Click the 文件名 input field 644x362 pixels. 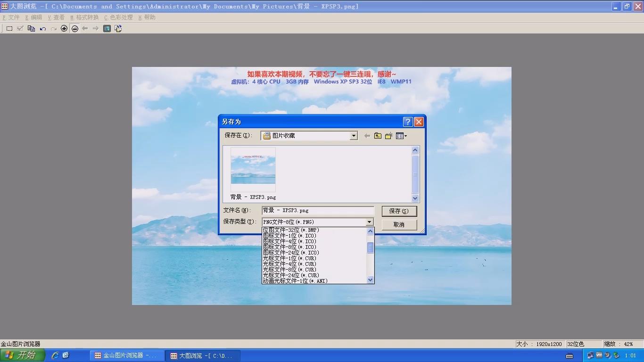(x=318, y=211)
